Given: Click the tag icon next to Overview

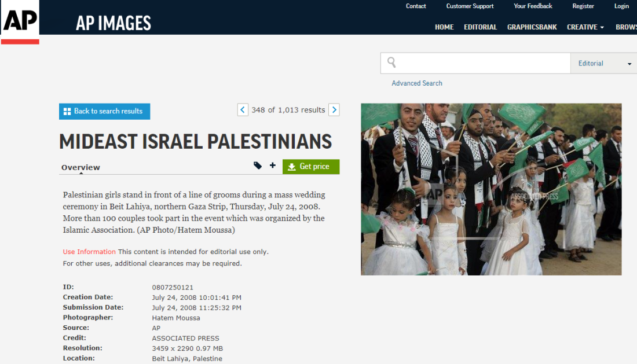Looking at the screenshot, I should [x=258, y=166].
